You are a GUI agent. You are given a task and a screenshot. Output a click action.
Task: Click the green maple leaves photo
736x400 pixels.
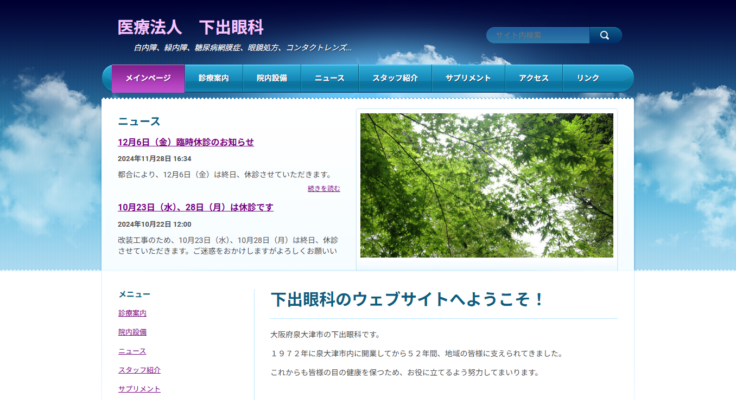486,185
